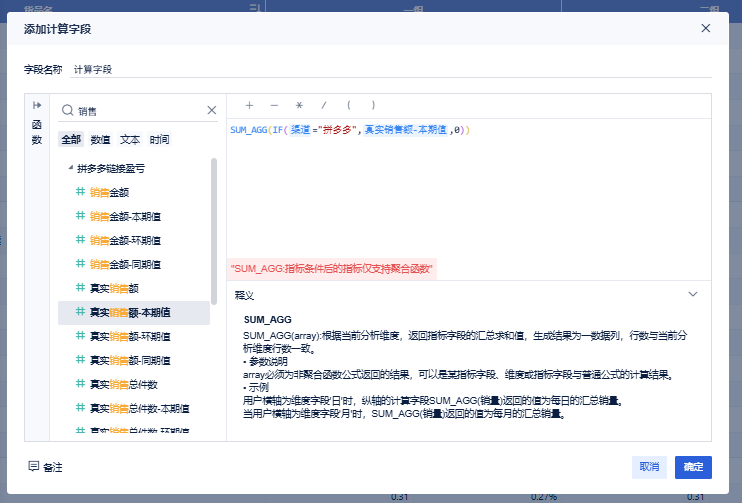Select the 时间 filter tab
Image resolution: width=742 pixels, height=503 pixels.
pyautogui.click(x=160, y=140)
